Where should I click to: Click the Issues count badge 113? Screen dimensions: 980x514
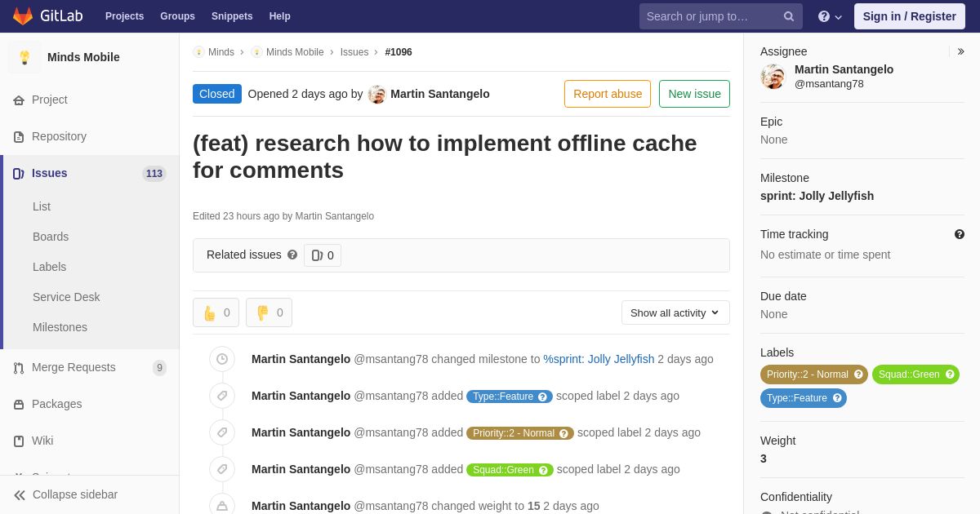[x=154, y=174]
